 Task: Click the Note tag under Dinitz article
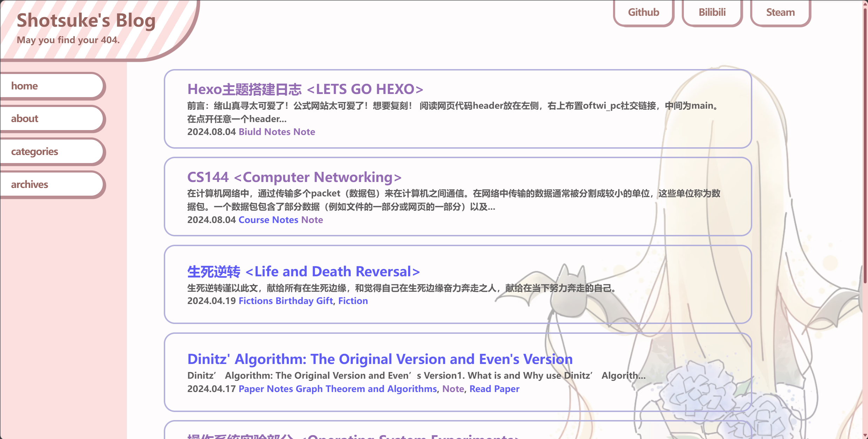tap(453, 389)
